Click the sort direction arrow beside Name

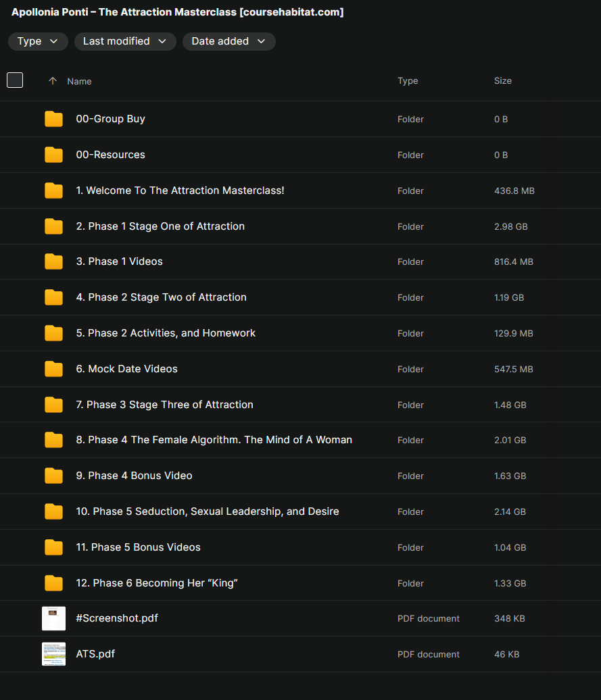tap(53, 81)
